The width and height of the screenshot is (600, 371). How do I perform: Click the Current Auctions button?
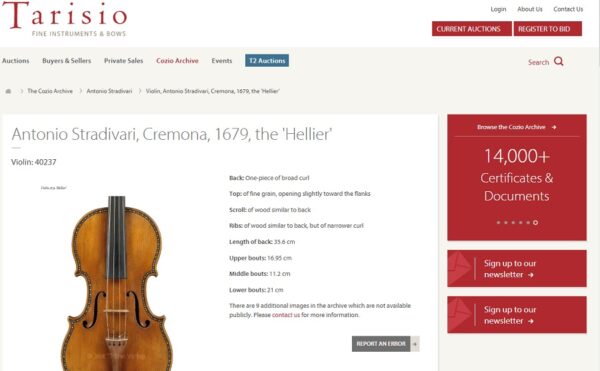click(471, 29)
